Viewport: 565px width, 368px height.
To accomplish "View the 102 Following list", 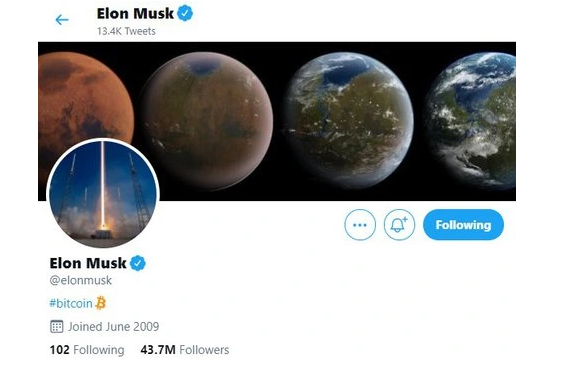I will [x=87, y=350].
